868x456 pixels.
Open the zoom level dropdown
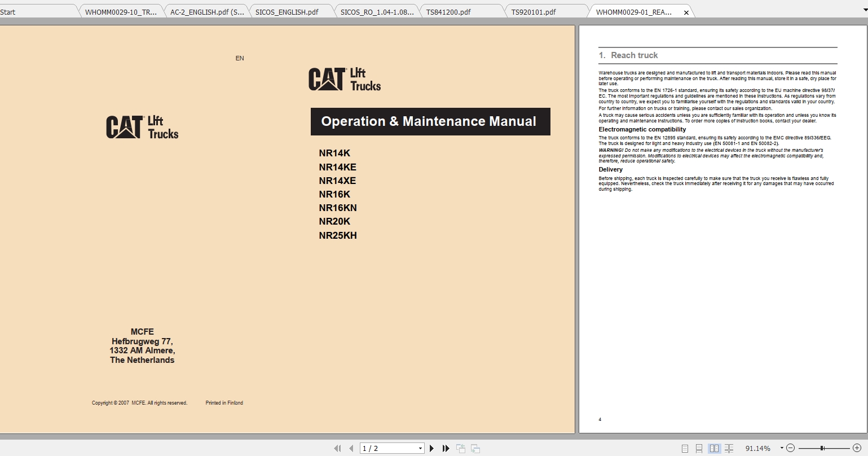[782, 448]
